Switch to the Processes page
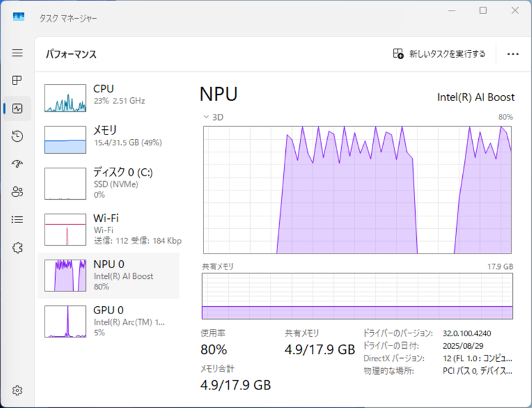 point(17,81)
